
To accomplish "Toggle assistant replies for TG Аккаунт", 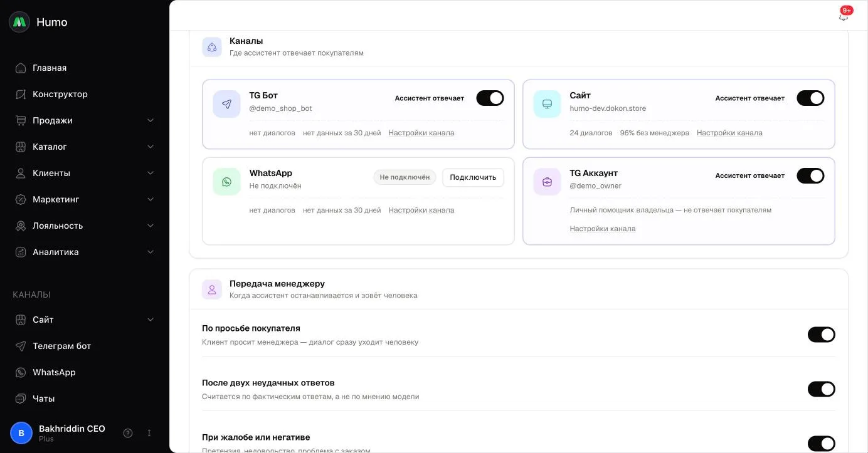I will pos(810,176).
